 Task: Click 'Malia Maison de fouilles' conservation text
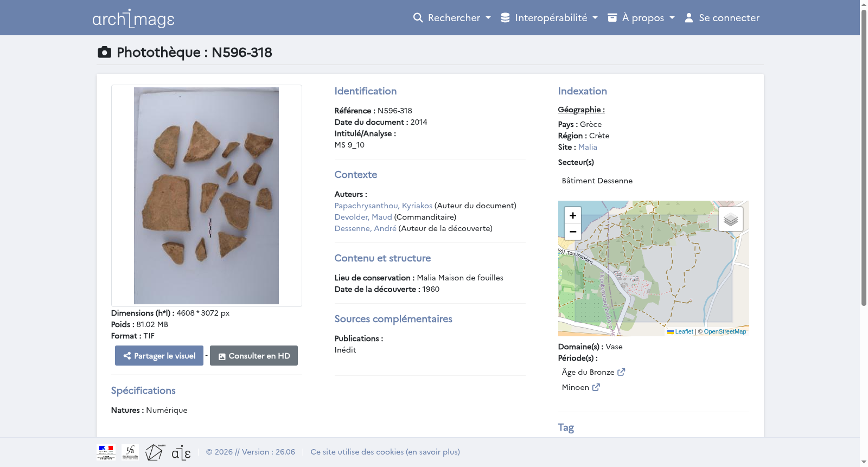[x=460, y=278]
